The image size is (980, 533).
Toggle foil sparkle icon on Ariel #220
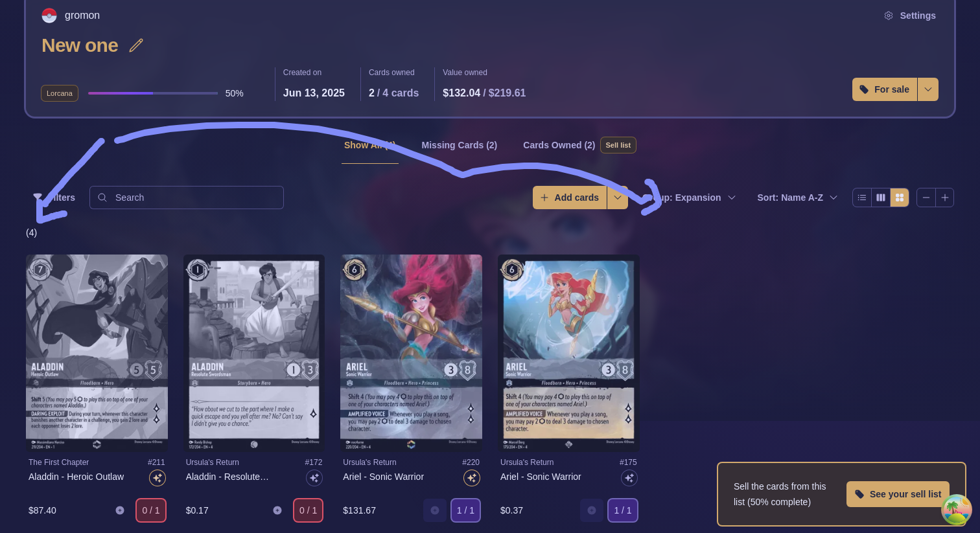click(x=472, y=478)
